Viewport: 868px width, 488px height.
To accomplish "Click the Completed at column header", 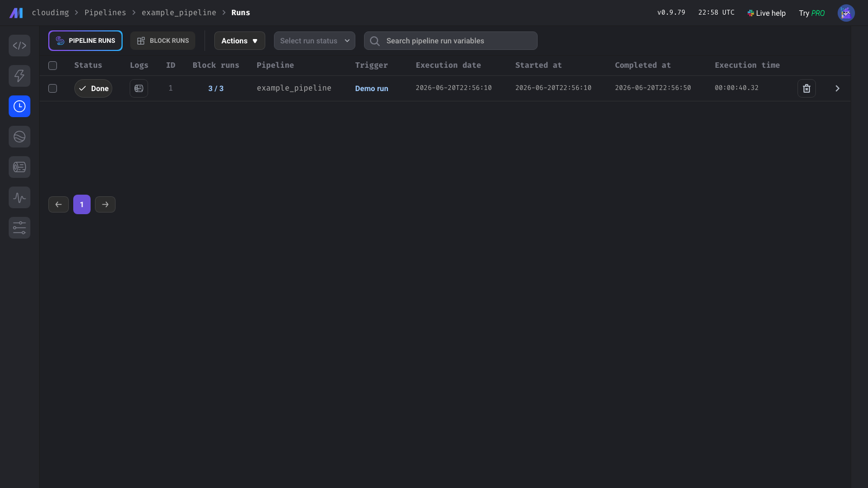I will tap(643, 65).
